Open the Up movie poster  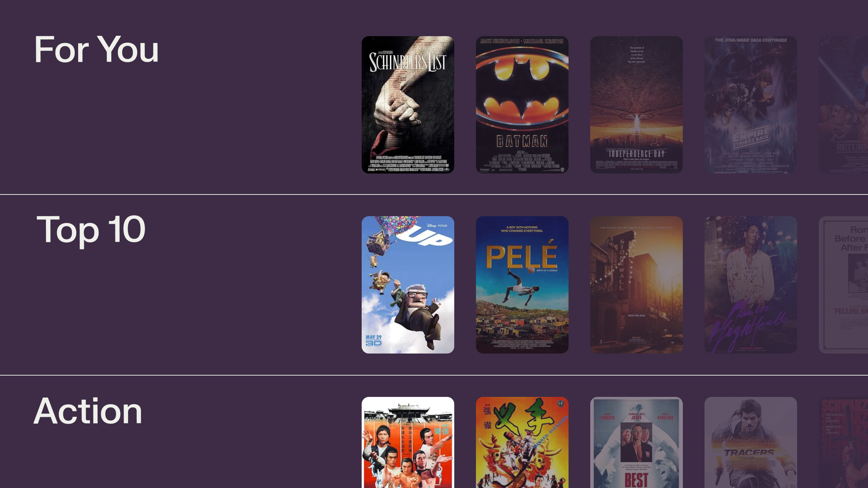tap(408, 284)
